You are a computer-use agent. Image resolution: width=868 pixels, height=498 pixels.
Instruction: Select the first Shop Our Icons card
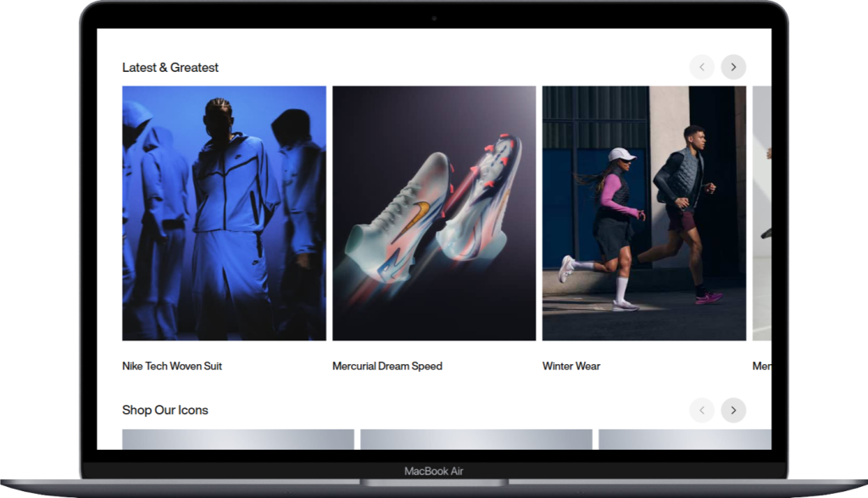point(238,439)
